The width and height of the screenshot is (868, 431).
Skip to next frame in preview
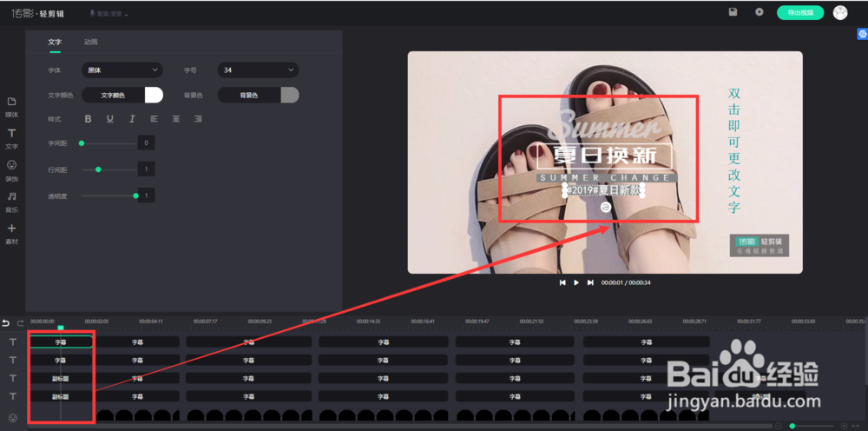pos(590,282)
